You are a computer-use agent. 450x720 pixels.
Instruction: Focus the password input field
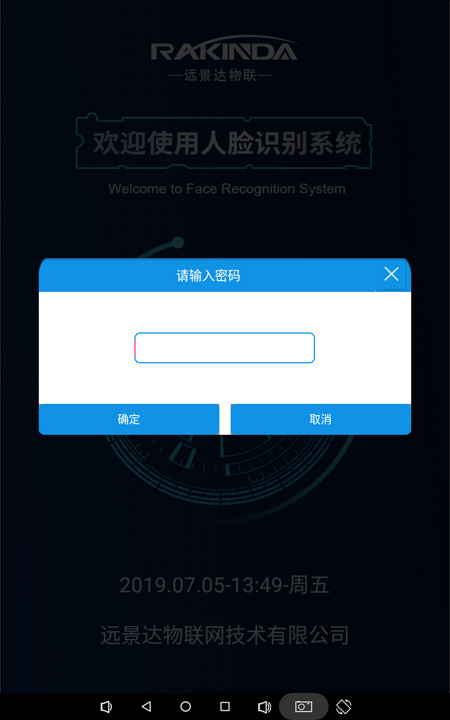point(225,348)
